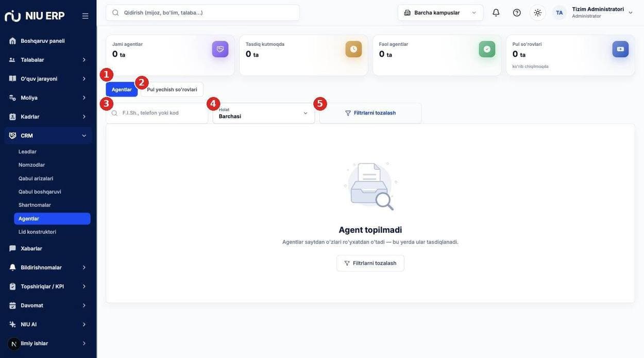Toggle light/dark theme sun icon
The height and width of the screenshot is (358, 644).
pos(538,12)
